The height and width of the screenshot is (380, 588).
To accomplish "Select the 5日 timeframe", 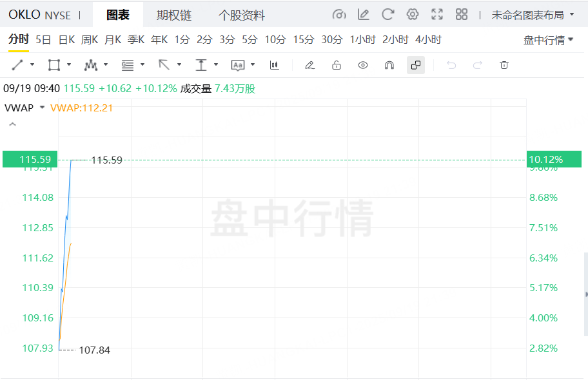I will tap(43, 39).
